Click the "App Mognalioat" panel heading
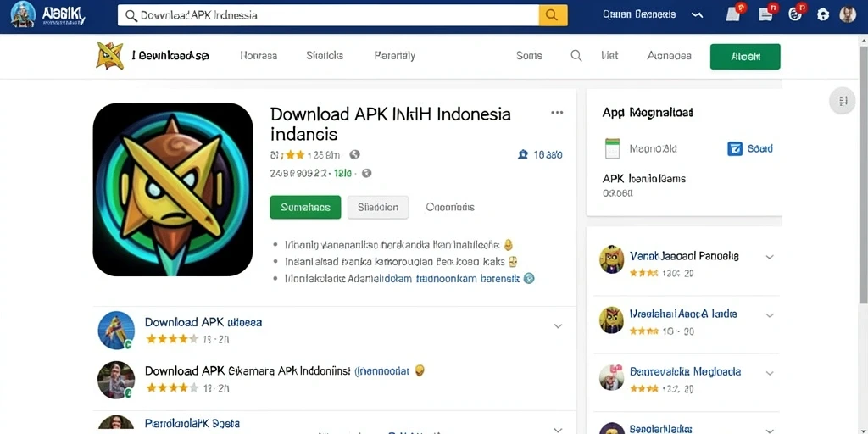Viewport: 868px width, 434px height. (648, 113)
